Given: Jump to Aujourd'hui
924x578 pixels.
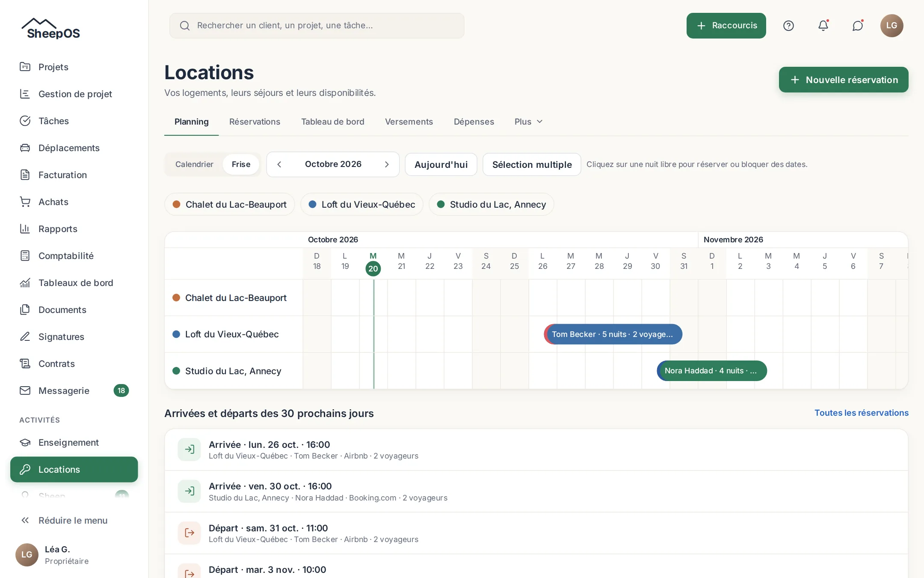Looking at the screenshot, I should click(441, 164).
